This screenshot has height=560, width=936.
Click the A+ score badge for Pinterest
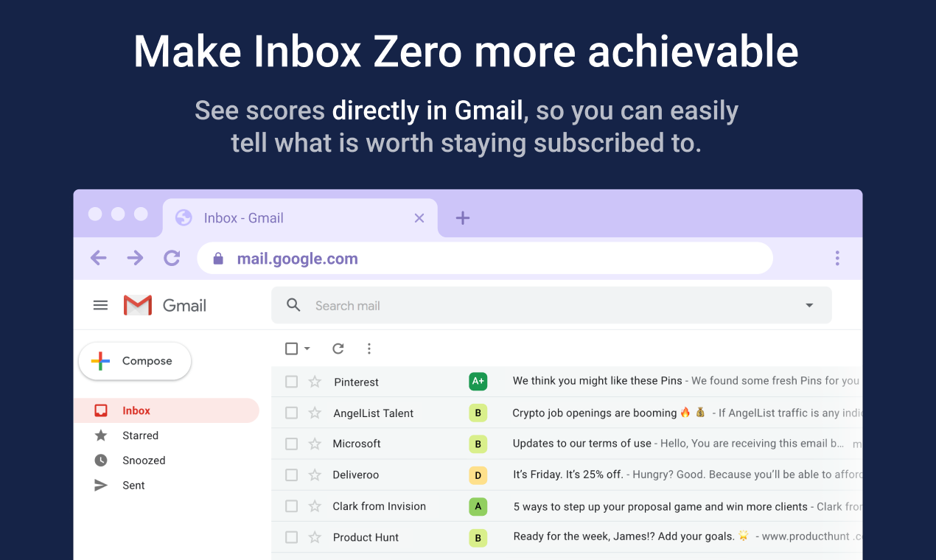click(478, 381)
